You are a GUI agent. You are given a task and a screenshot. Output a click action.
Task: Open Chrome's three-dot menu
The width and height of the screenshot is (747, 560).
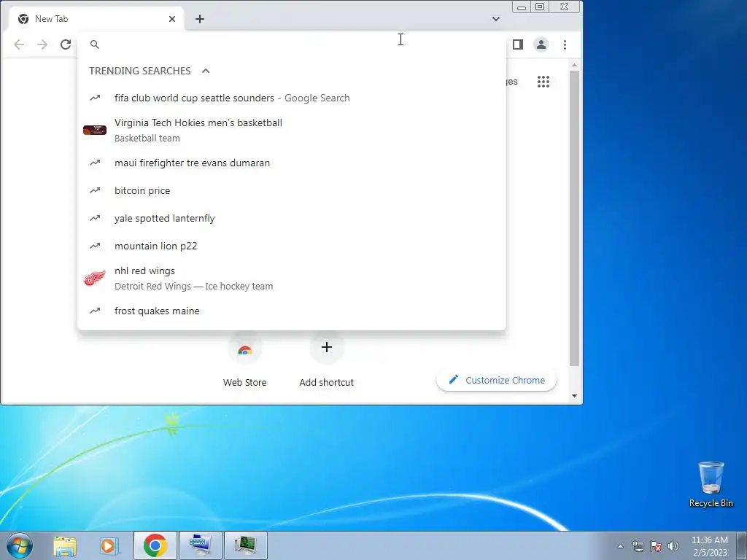tap(565, 44)
